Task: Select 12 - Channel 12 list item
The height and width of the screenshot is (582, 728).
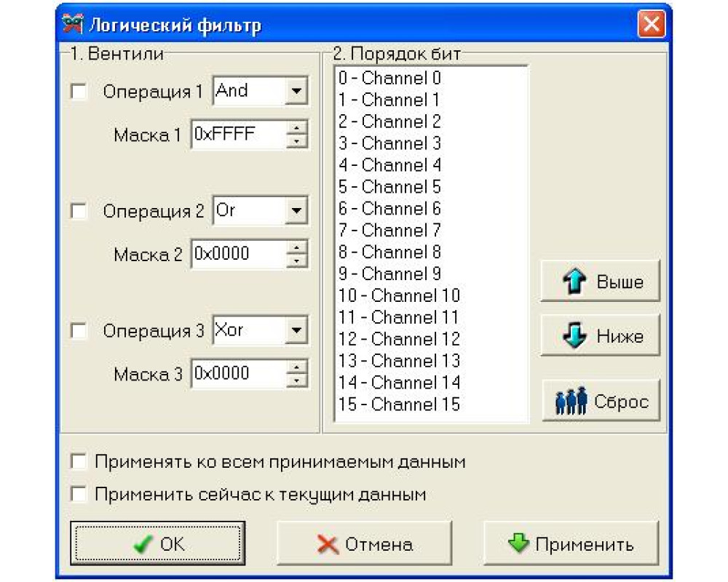Action: coord(399,339)
